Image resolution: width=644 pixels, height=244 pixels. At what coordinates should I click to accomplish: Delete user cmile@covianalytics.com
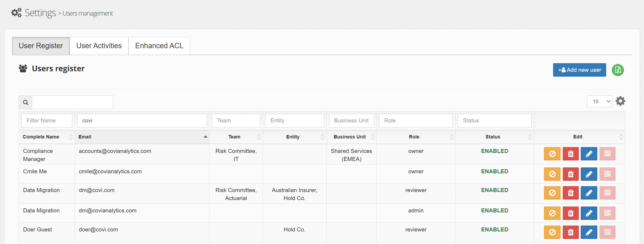click(x=571, y=174)
